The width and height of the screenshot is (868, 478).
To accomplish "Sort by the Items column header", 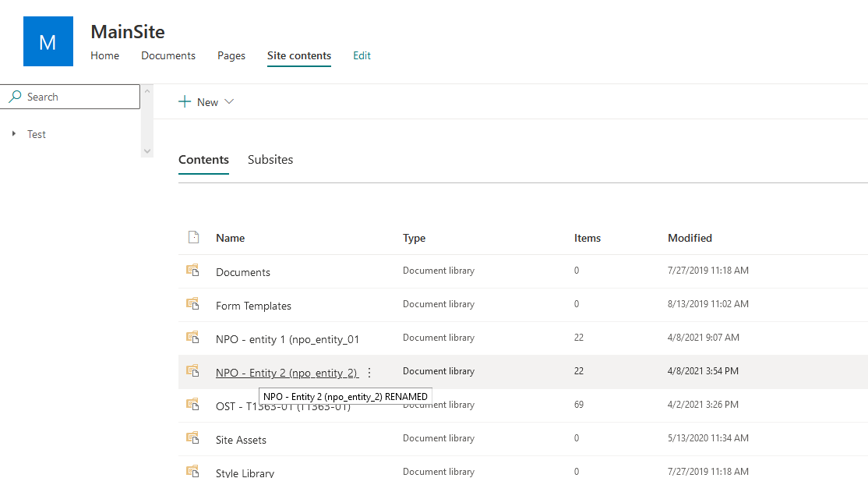I will click(x=587, y=238).
